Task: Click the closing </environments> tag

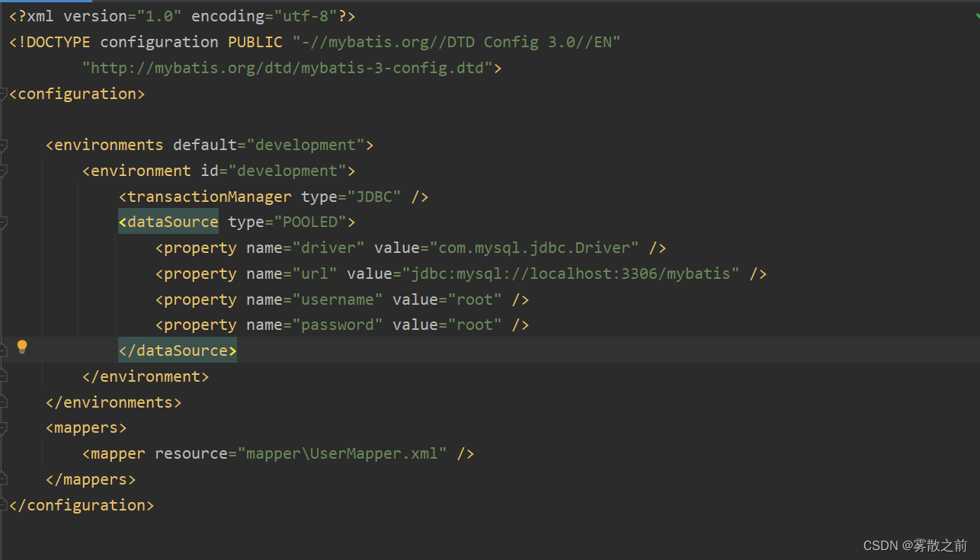Action: (x=114, y=402)
